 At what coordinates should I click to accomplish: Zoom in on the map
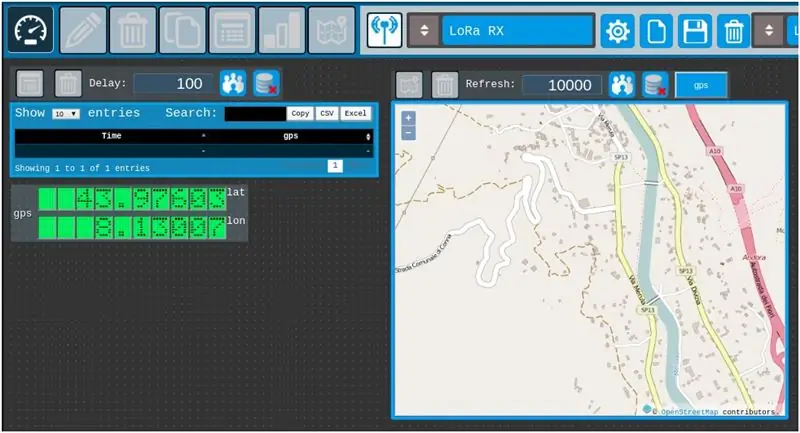(408, 118)
